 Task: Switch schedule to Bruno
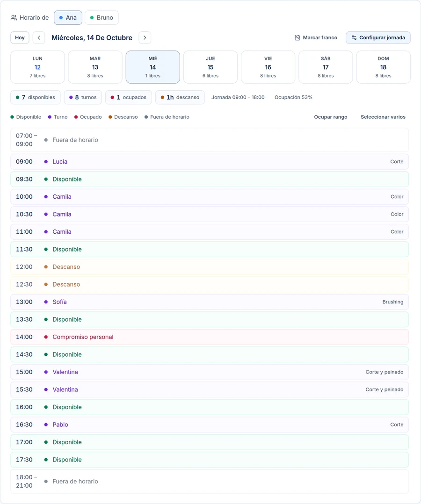[102, 18]
